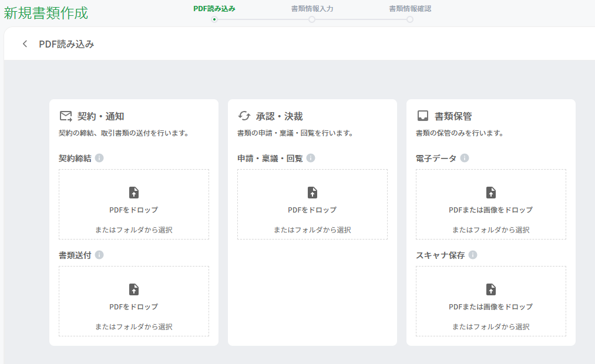Click the 書類送付 section label
This screenshot has height=364, width=595.
pyautogui.click(x=75, y=255)
